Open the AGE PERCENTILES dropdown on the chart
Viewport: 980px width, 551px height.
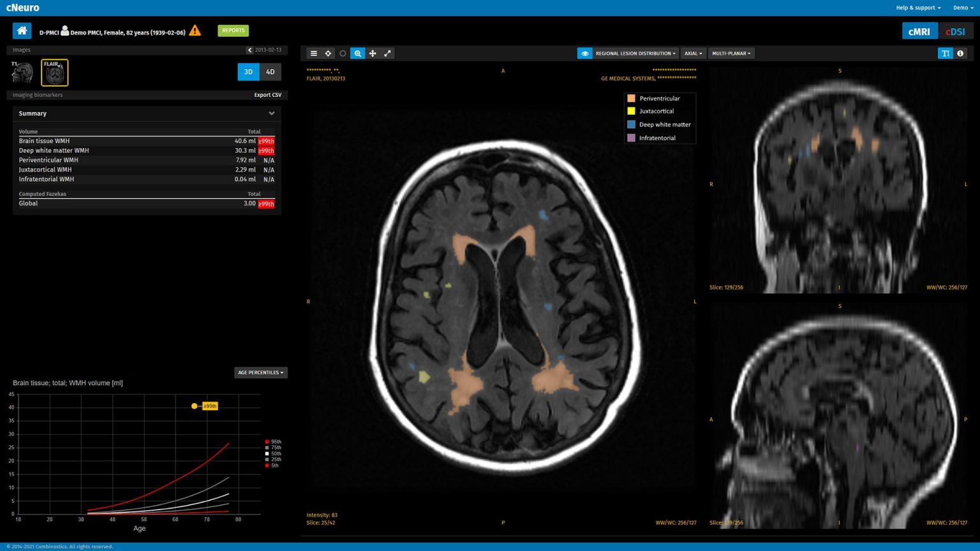(260, 372)
